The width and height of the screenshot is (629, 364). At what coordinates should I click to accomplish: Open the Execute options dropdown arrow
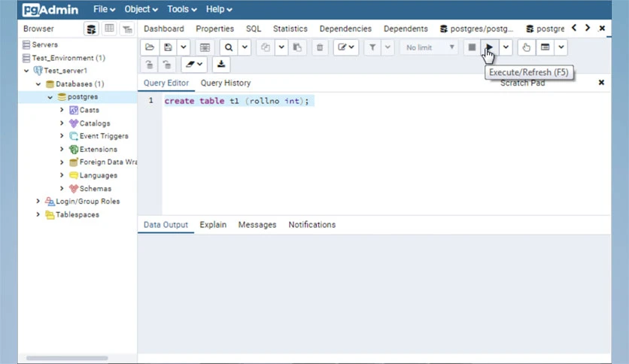pos(506,47)
